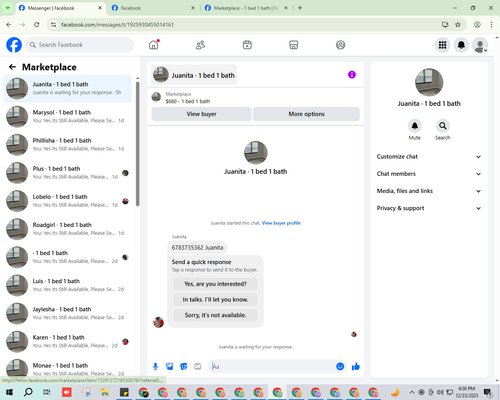Open the Friends icon in top navigation

click(x=200, y=45)
